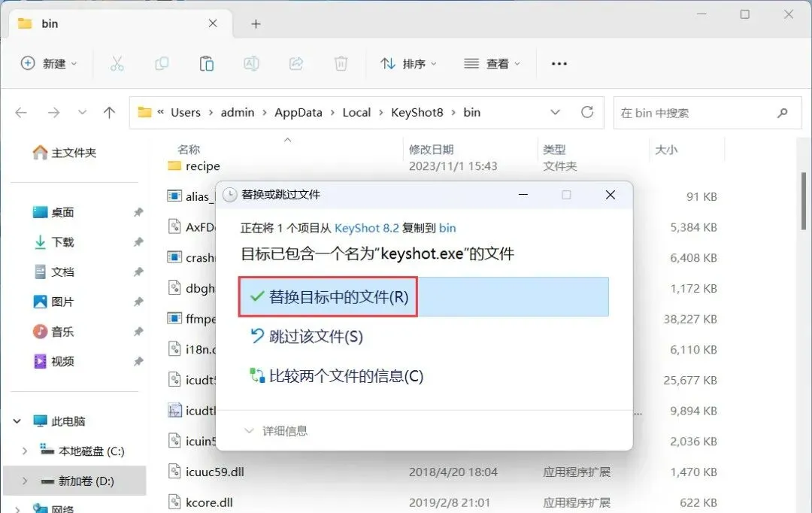Open Downloads (下载) in sidebar

pos(53,242)
